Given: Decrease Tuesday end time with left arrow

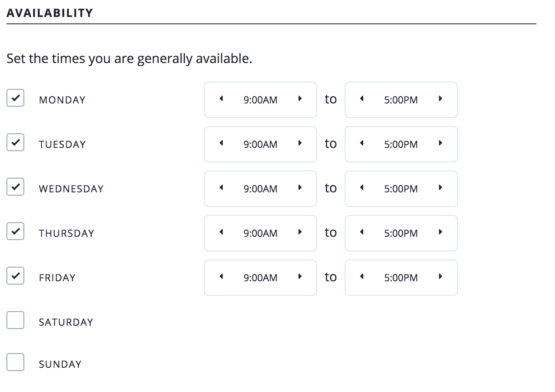Looking at the screenshot, I should point(362,143).
